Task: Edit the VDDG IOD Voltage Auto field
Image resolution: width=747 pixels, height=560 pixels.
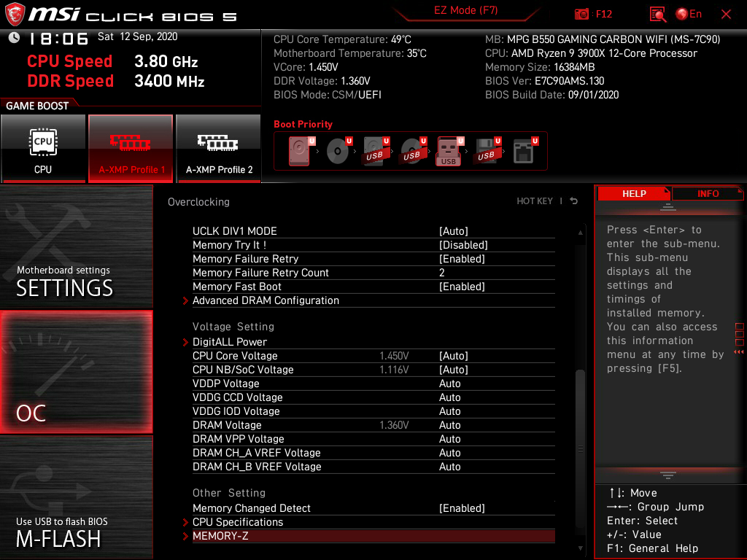Action: [x=449, y=411]
